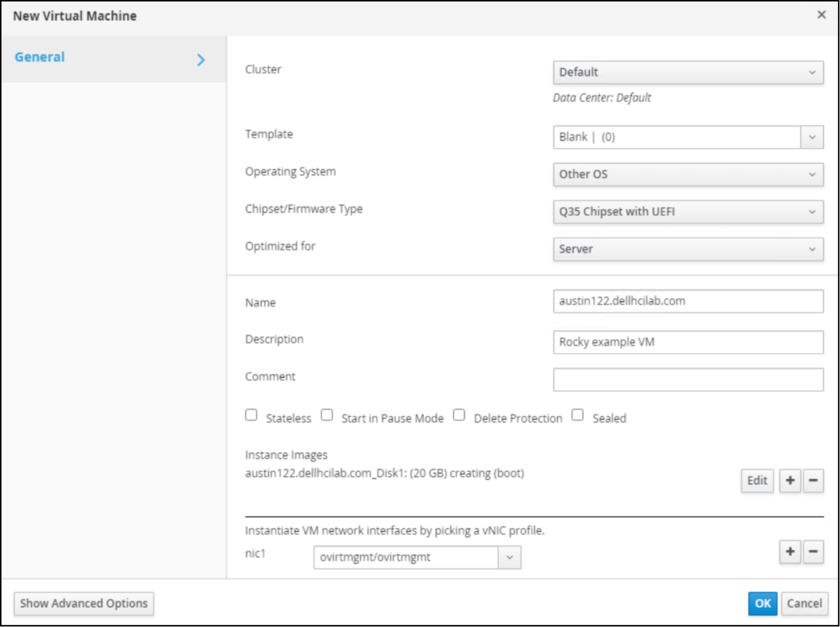Click the empty Comment field
The image size is (840, 627).
click(x=688, y=379)
